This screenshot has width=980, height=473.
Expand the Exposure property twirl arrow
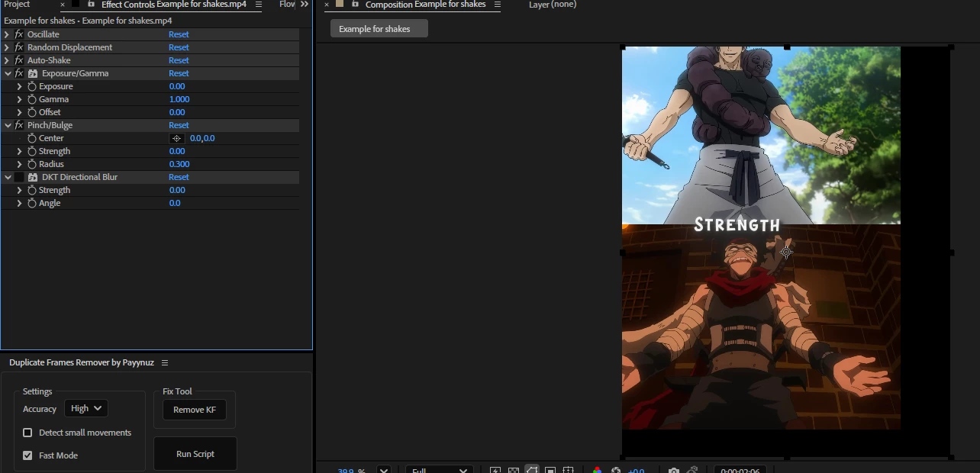(x=19, y=86)
